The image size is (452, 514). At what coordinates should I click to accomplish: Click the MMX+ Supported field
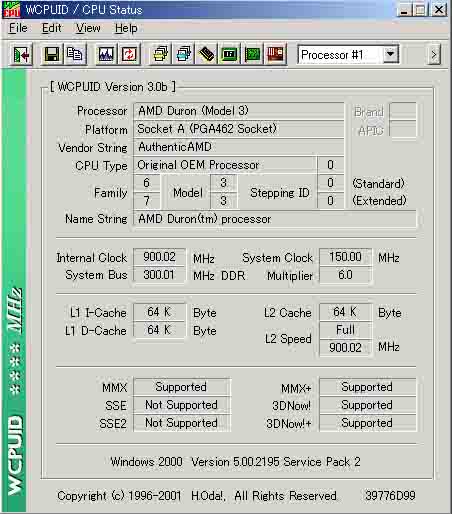(367, 387)
